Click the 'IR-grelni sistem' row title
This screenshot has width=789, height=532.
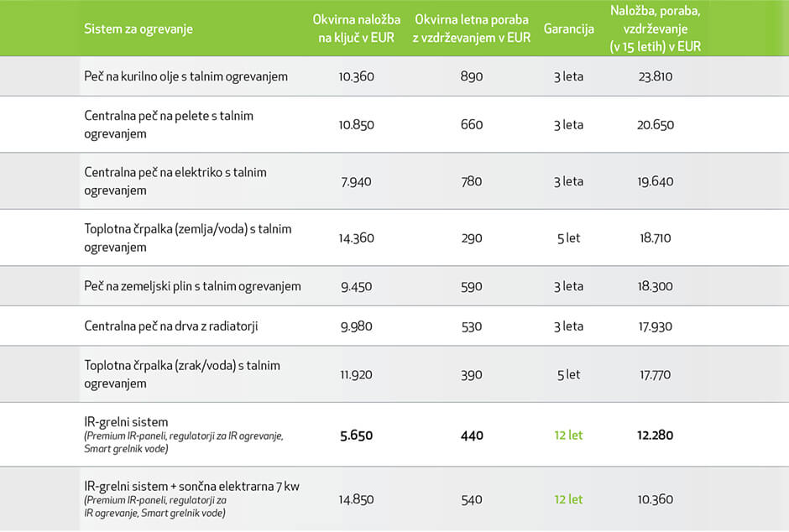(x=126, y=421)
